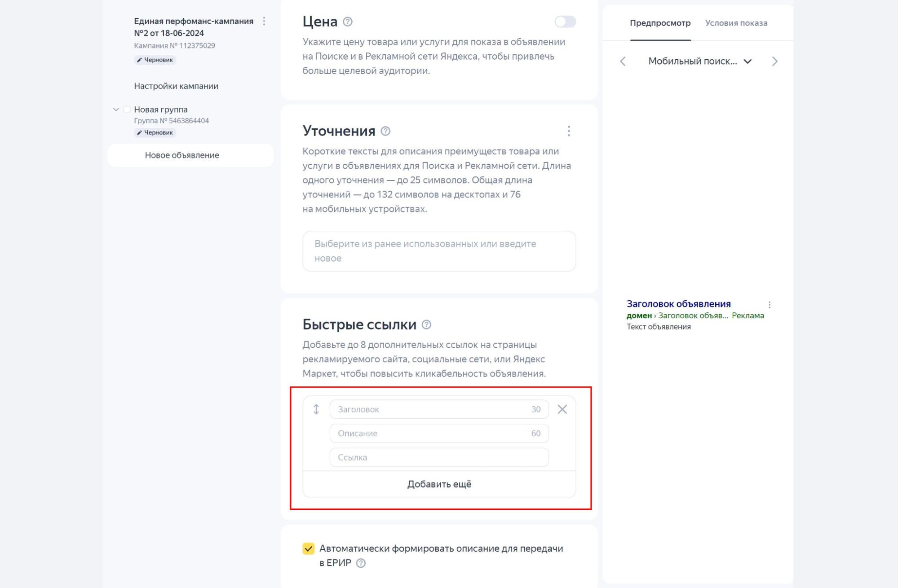The width and height of the screenshot is (898, 588).
Task: Turn on the Цена toggle switch
Action: point(566,21)
